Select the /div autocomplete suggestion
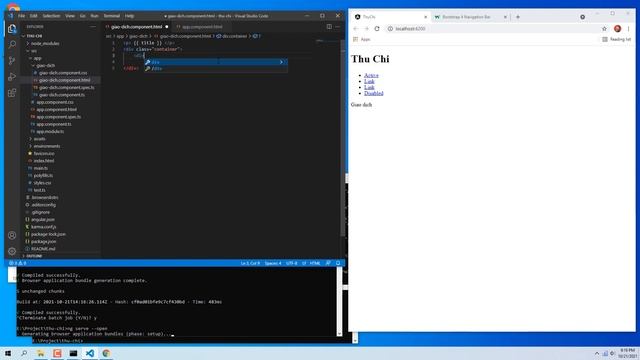Screen dimensions: 640x360 click(x=215, y=69)
